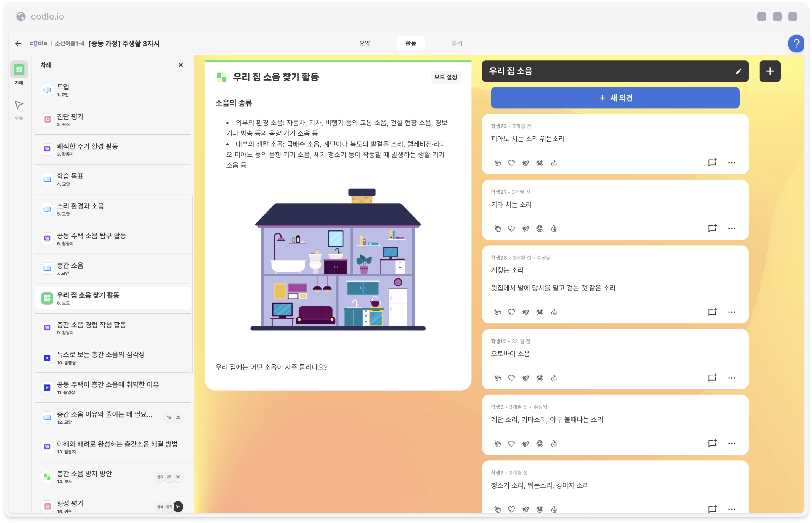Open three-dot menu on 학생5's post

pos(731,444)
